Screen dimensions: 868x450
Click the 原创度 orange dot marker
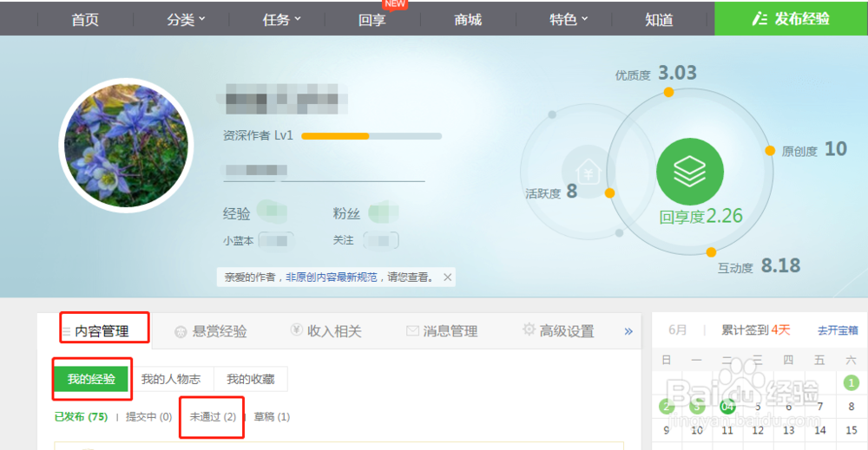click(770, 150)
